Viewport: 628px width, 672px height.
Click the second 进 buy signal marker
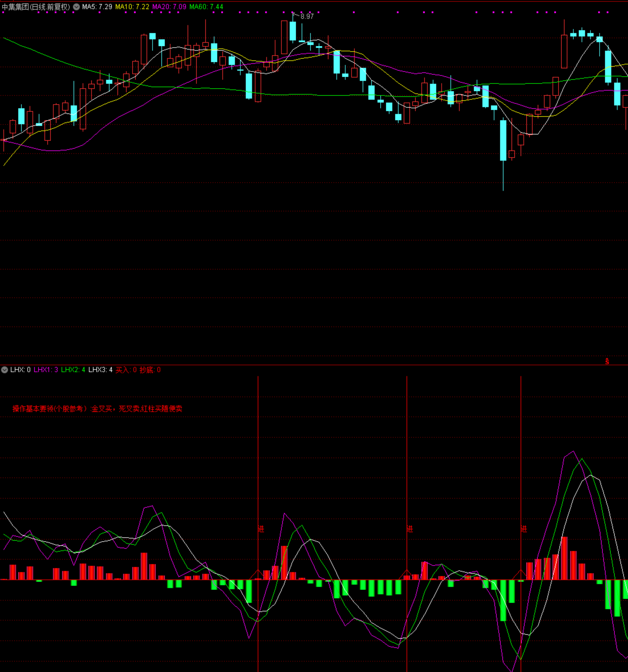tap(410, 529)
